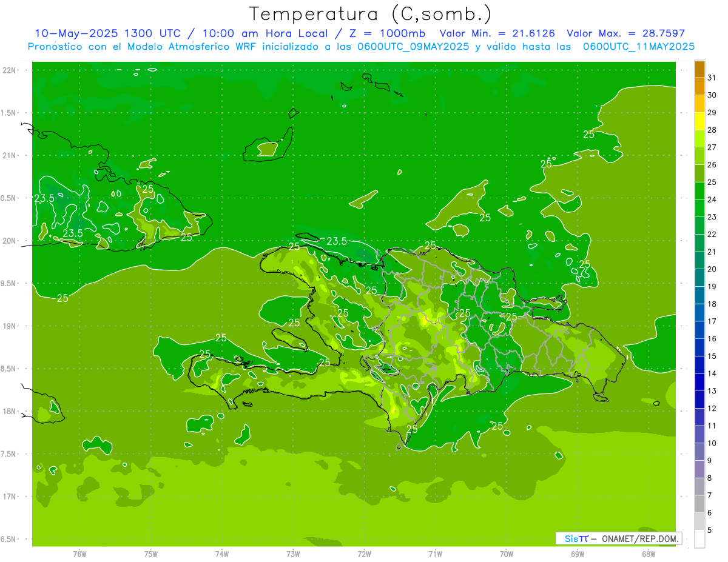The height and width of the screenshot is (562, 728).
Task: Click legend scale label 28
Action: pos(712,130)
